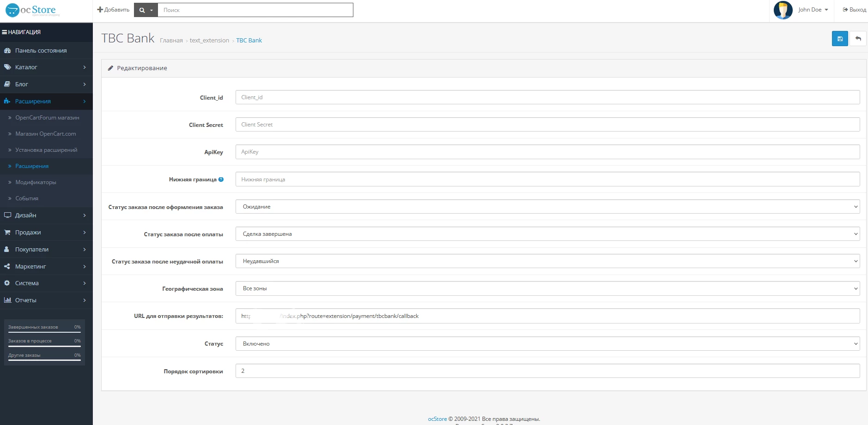Expand the Система menu
Screen dimensions: 868x425
46,283
